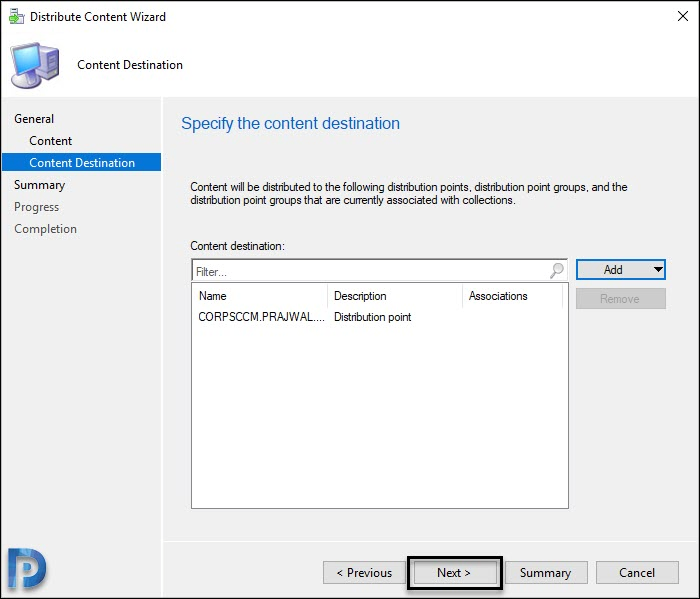Click the wizard title bar icon

[17, 17]
